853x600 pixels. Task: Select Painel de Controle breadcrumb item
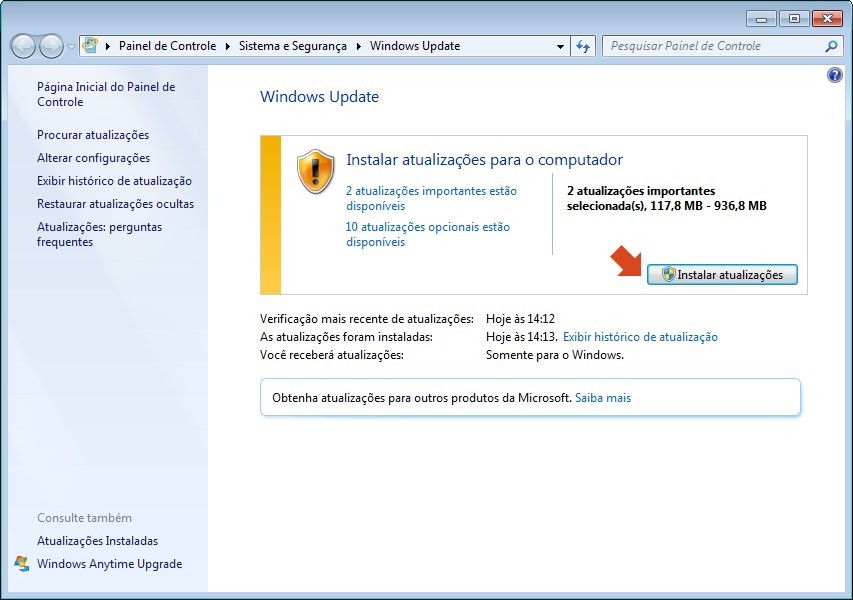pos(167,46)
